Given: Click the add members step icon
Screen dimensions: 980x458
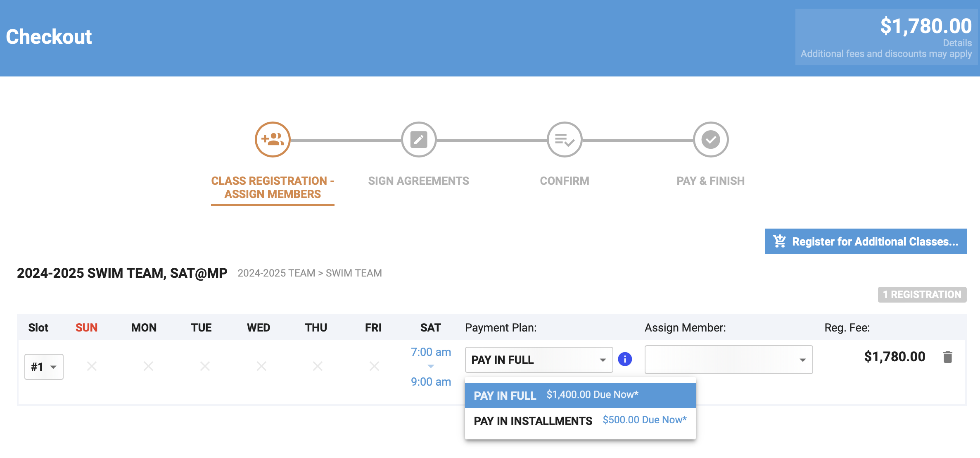Looking at the screenshot, I should (273, 140).
